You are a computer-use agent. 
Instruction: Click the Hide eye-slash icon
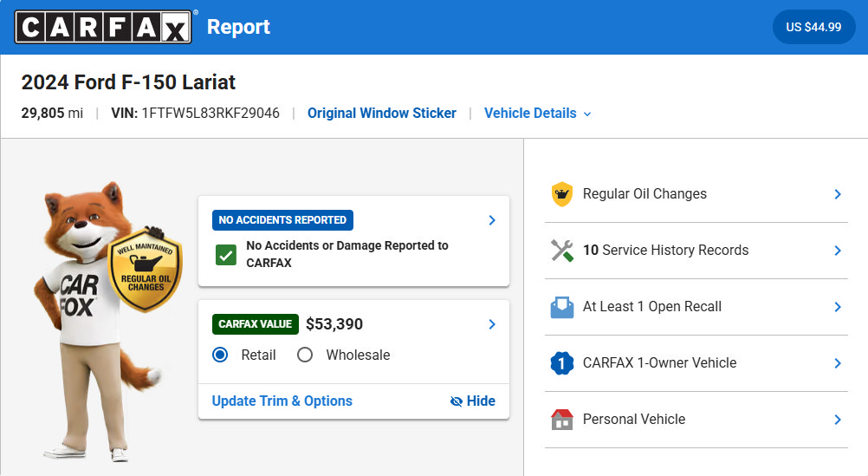click(x=457, y=401)
